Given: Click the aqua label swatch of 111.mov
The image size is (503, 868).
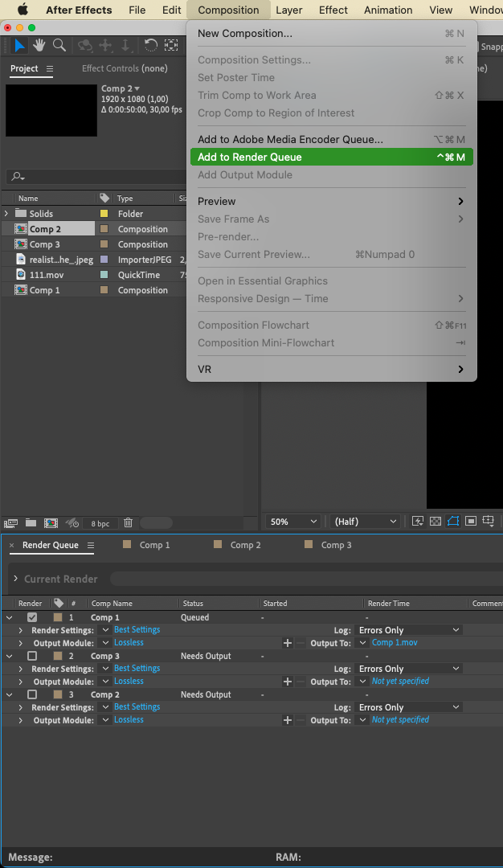Looking at the screenshot, I should click(104, 275).
